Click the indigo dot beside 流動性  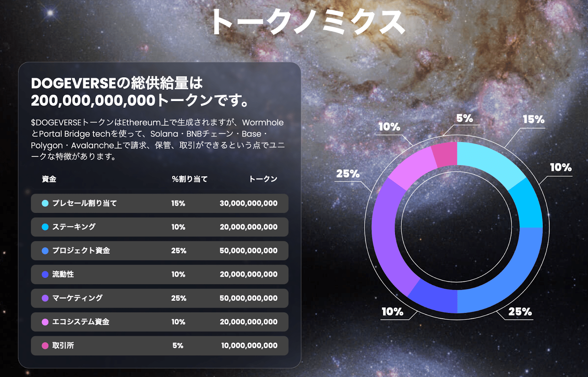coord(45,274)
